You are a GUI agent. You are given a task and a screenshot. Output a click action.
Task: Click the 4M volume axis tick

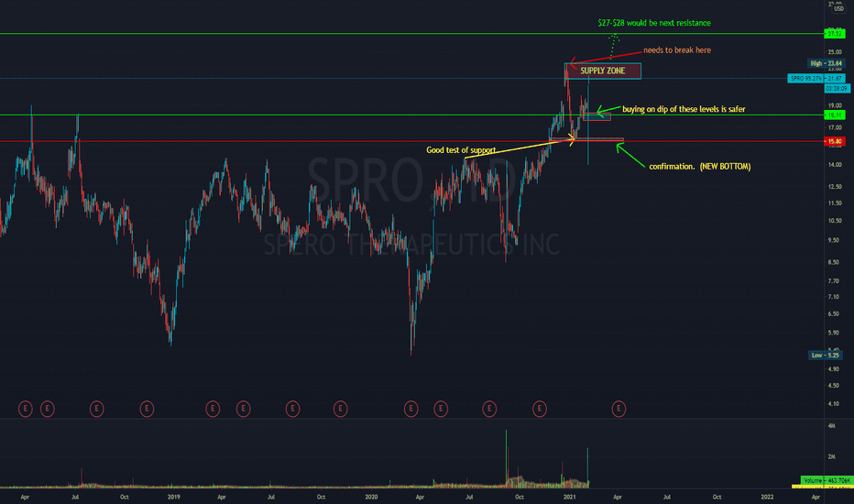[x=832, y=426]
